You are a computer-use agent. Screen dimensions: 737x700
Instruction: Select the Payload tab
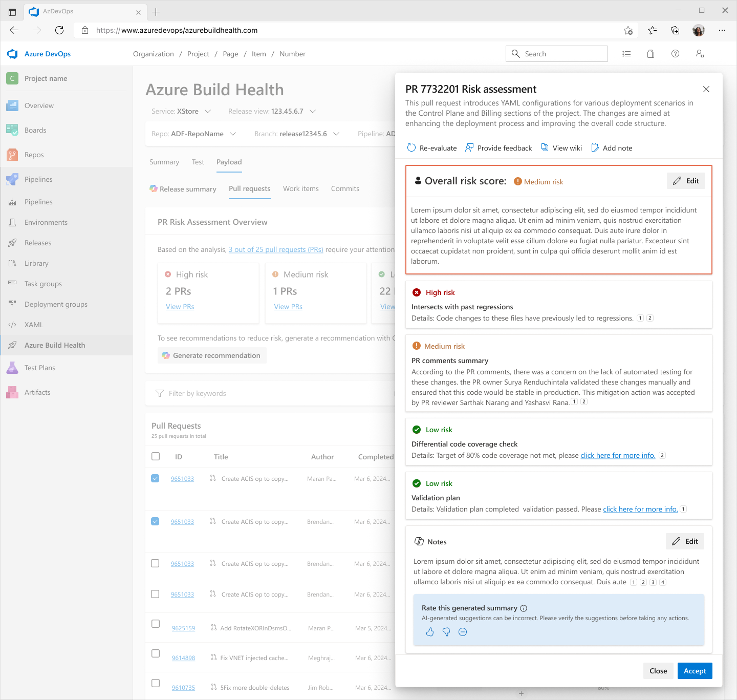pyautogui.click(x=229, y=162)
